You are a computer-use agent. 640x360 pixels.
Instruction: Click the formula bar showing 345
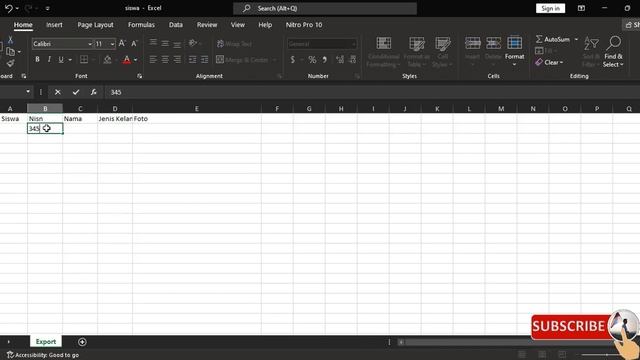click(372, 92)
